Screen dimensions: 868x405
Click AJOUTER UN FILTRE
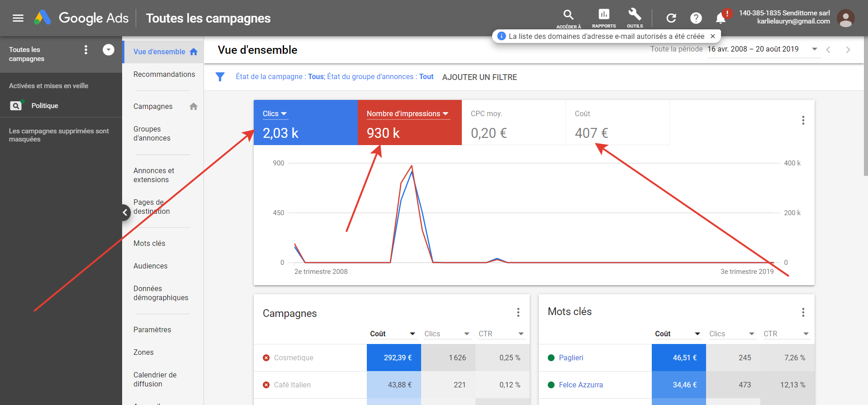point(479,77)
